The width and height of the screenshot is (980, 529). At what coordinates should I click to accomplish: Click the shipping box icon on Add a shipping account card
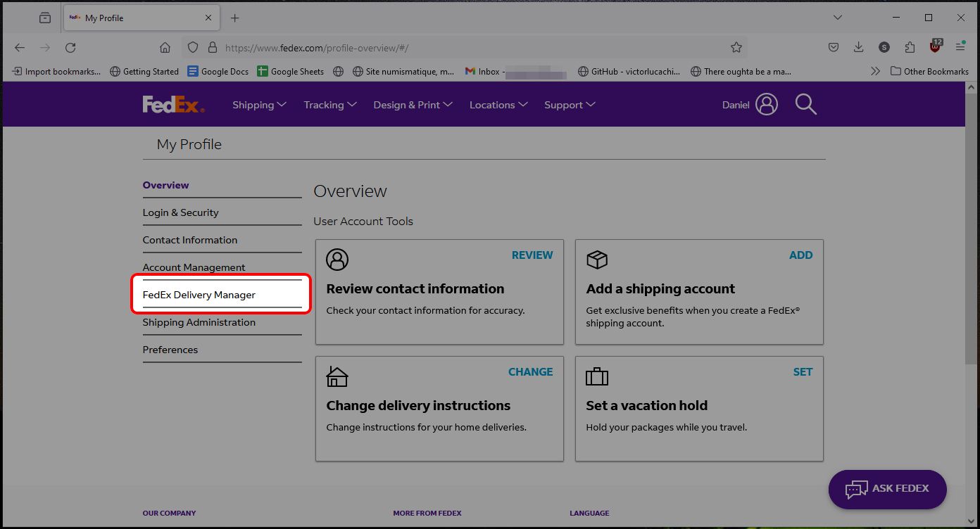tap(597, 260)
